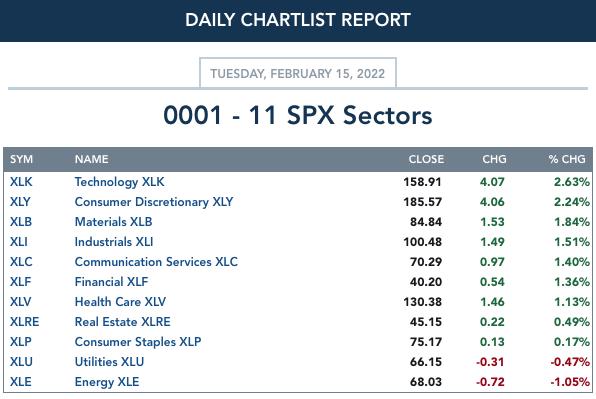Viewport: 596px width, 399px height.
Task: Select Communication Services XLC link
Action: coord(156,262)
